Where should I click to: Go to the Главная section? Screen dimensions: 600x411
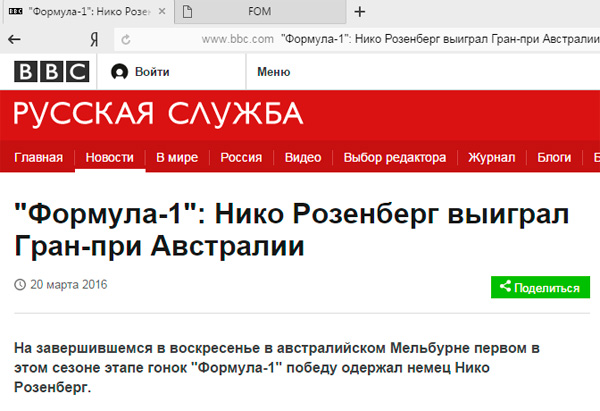pyautogui.click(x=39, y=158)
